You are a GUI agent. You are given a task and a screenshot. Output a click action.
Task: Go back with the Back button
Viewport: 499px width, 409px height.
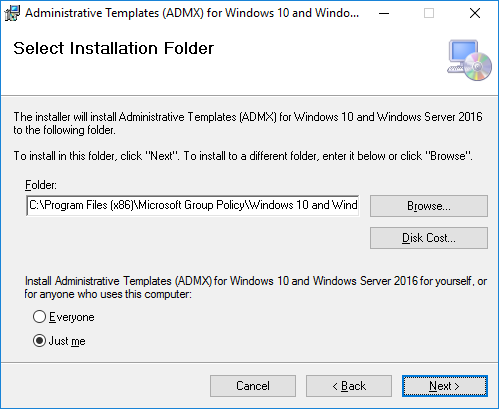coord(349,386)
